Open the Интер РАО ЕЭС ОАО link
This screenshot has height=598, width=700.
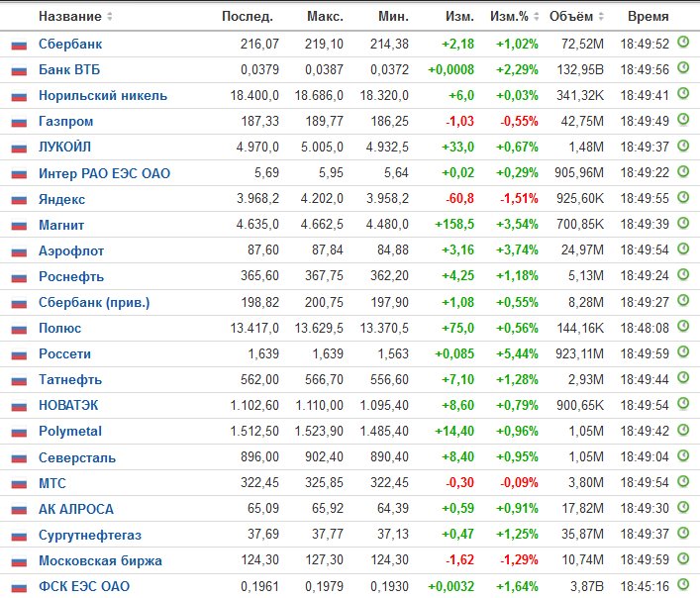105,173
